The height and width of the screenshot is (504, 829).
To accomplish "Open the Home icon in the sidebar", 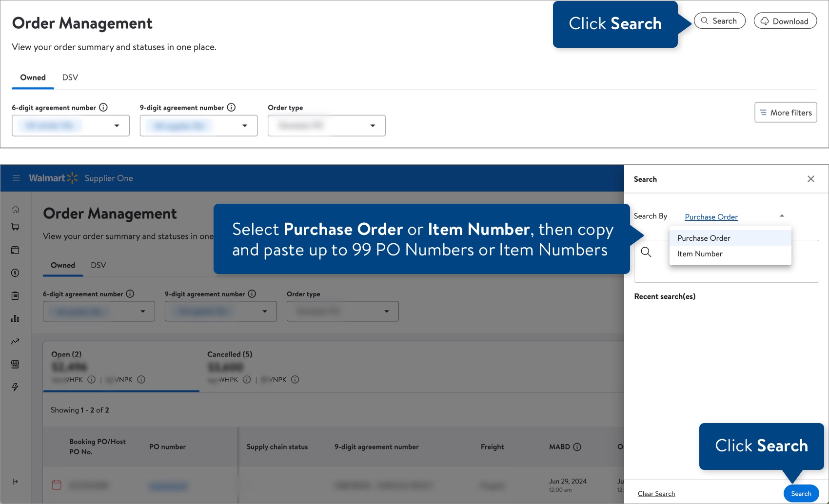I will [x=15, y=209].
